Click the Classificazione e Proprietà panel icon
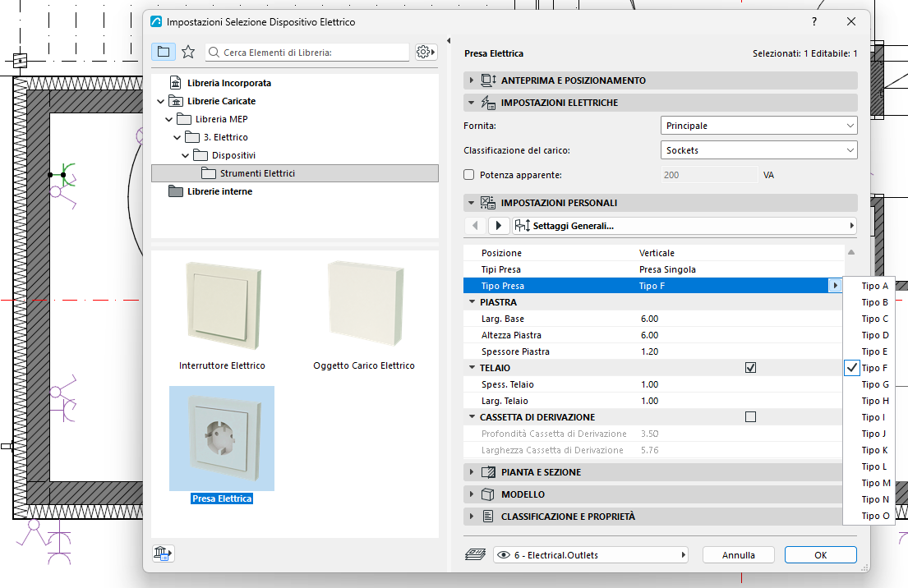Viewport: 908px width, 588px height. coord(488,517)
